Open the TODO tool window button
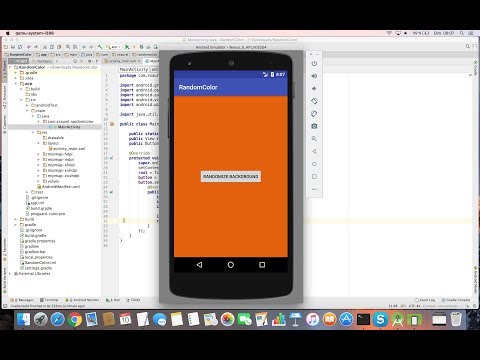 (x=133, y=300)
